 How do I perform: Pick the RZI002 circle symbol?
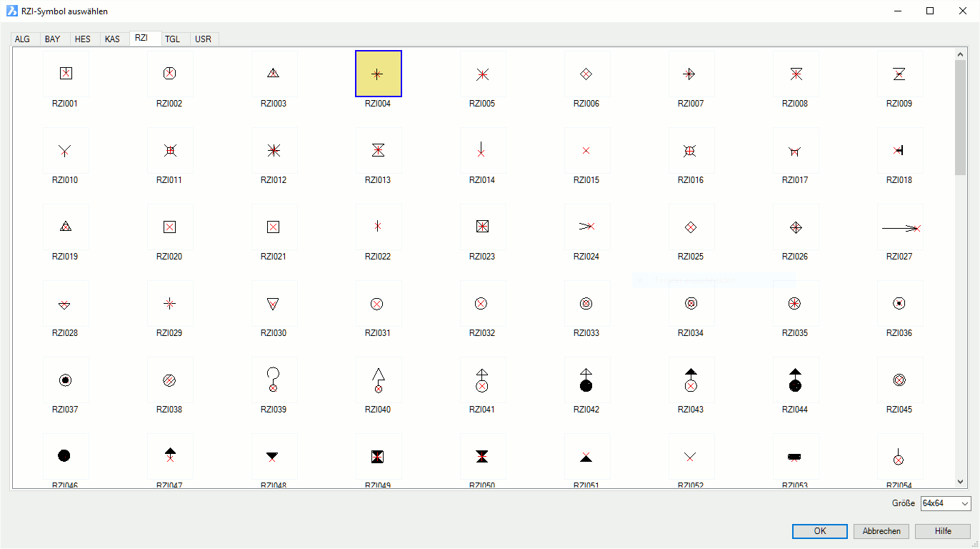click(x=170, y=74)
